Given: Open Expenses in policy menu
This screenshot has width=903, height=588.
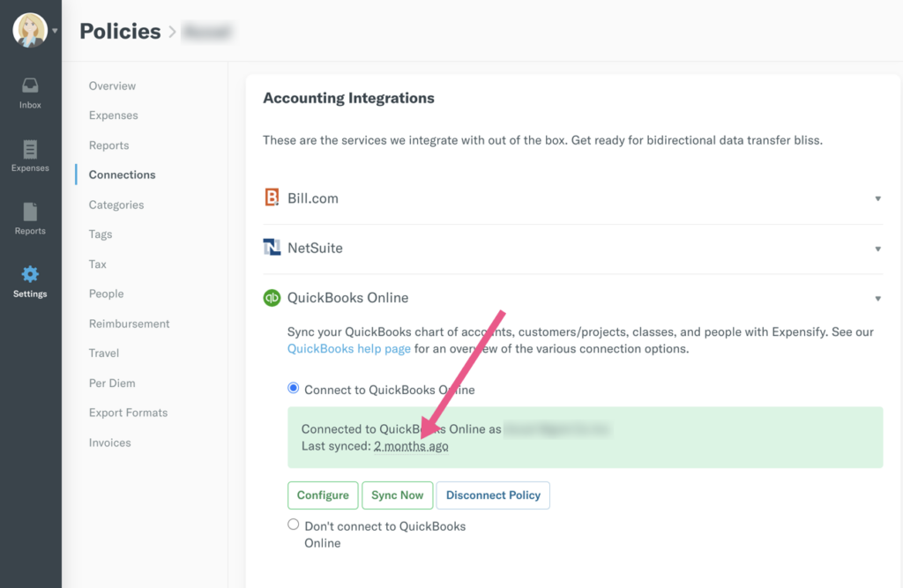Looking at the screenshot, I should 114,115.
